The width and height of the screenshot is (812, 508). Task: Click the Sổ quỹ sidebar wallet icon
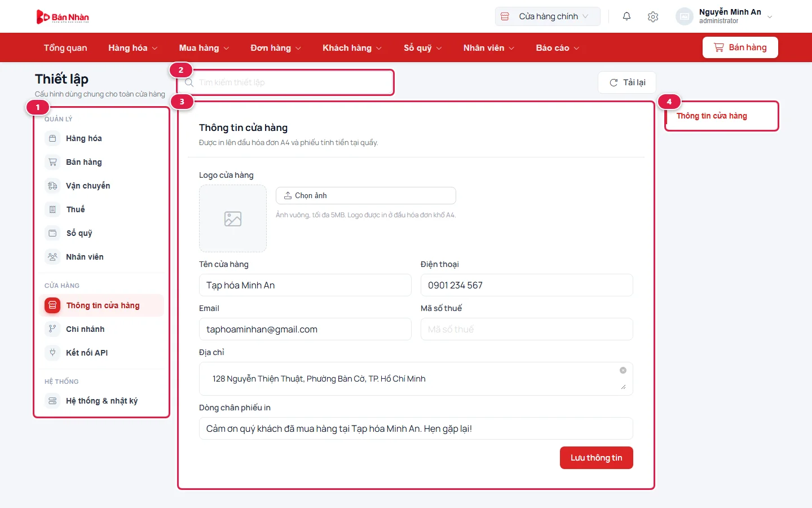pos(52,233)
